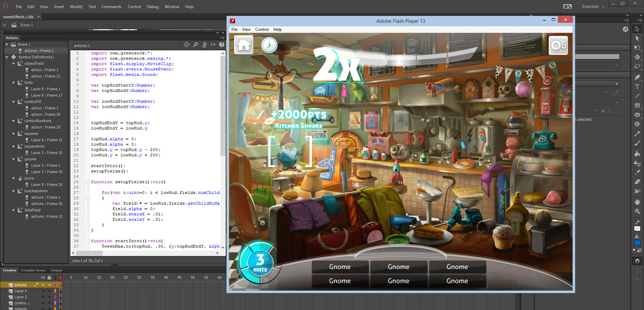This screenshot has width=644, height=310.
Task: Select the Zoom magnifier tool
Action: (637, 211)
